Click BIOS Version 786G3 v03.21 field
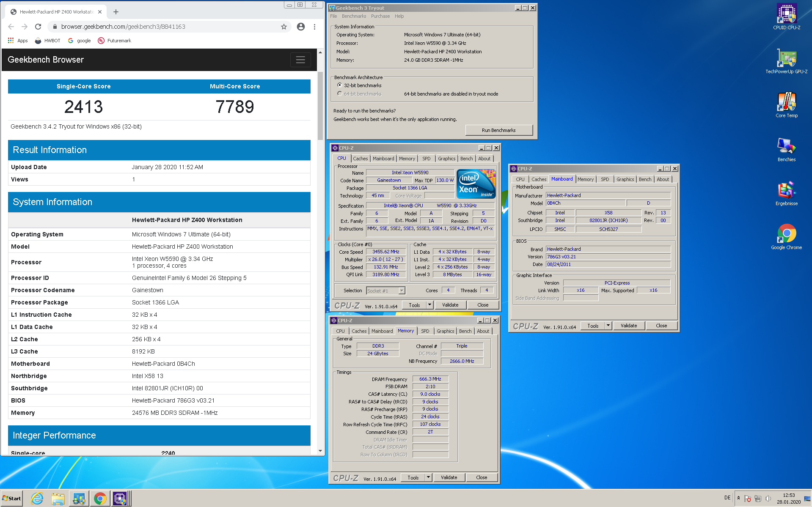The width and height of the screenshot is (812, 507). (x=608, y=257)
